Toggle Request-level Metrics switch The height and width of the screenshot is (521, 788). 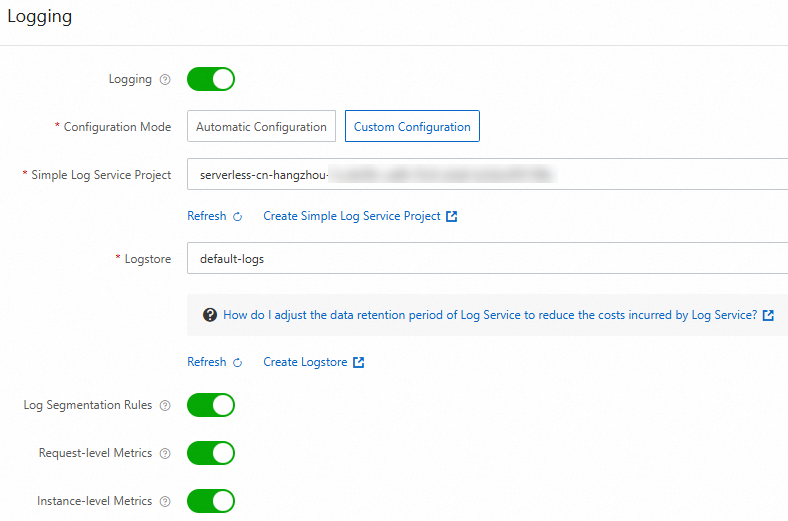click(211, 453)
